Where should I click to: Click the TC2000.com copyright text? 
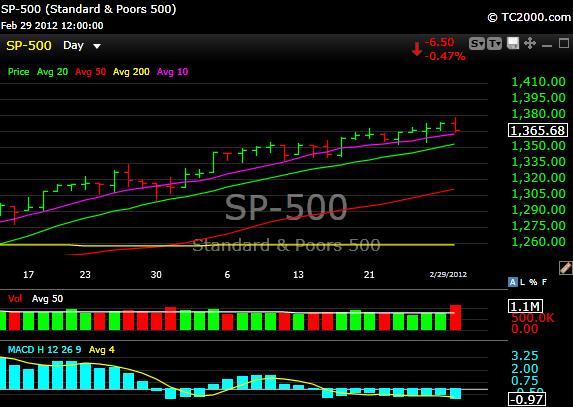(529, 17)
